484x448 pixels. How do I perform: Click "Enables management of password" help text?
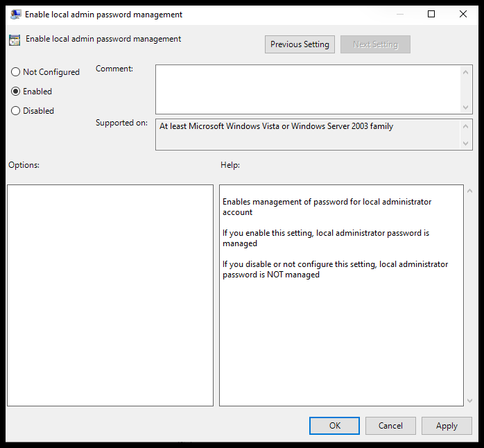(x=327, y=207)
